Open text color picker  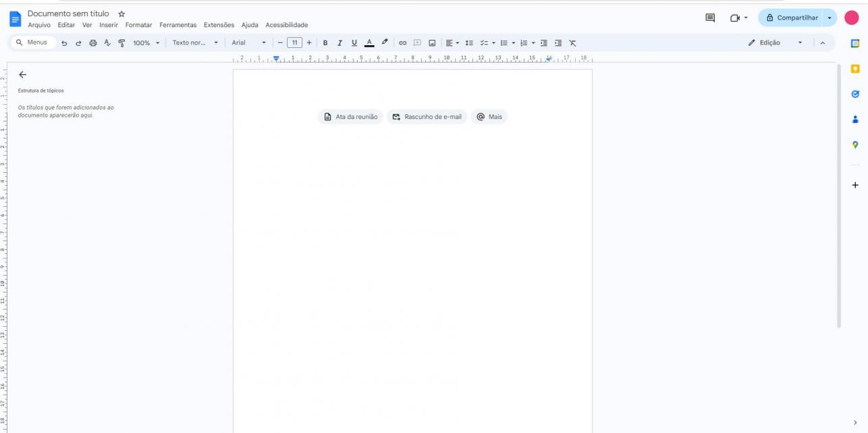tap(369, 43)
